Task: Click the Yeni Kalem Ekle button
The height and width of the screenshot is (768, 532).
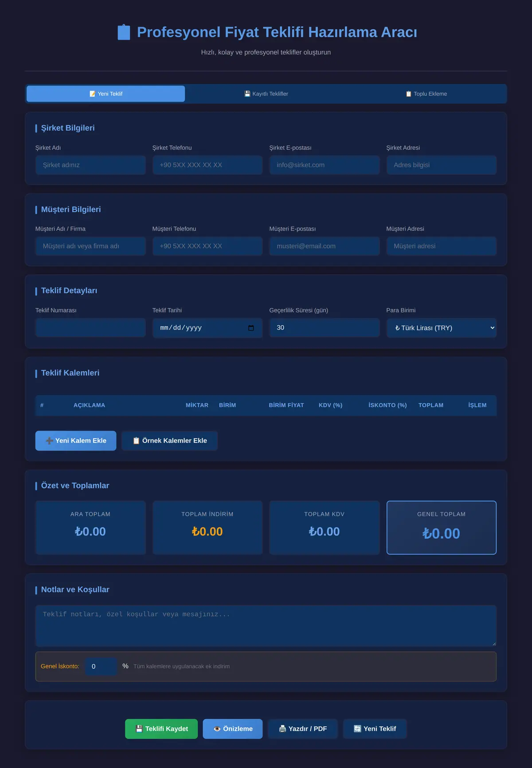Action: click(76, 441)
